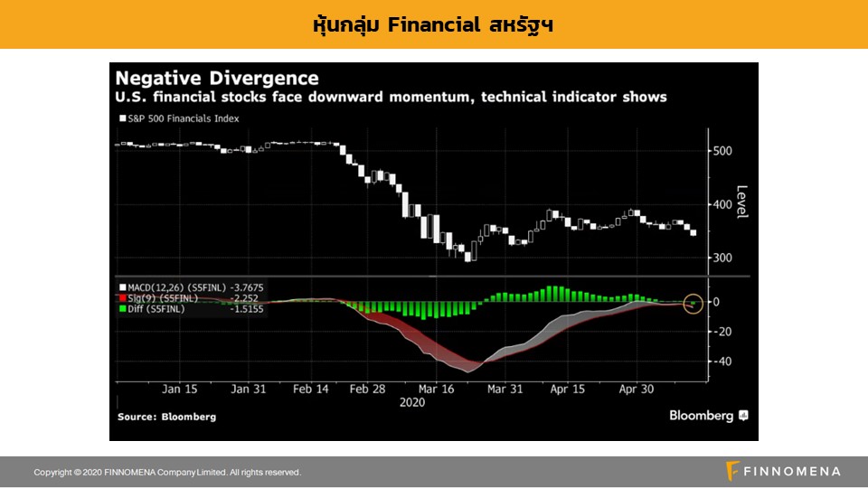The image size is (868, 488).
Task: Select the 'Source: Bloomberg' caption
Action: tap(166, 417)
